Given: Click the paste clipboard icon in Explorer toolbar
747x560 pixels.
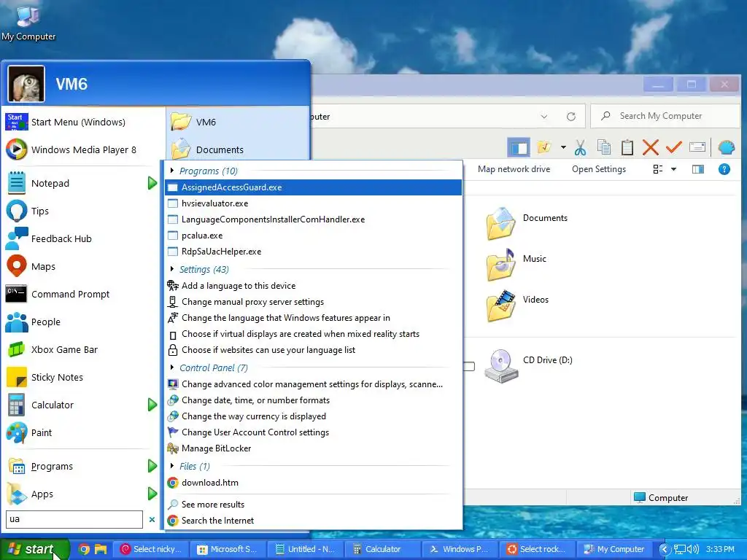Looking at the screenshot, I should [627, 147].
